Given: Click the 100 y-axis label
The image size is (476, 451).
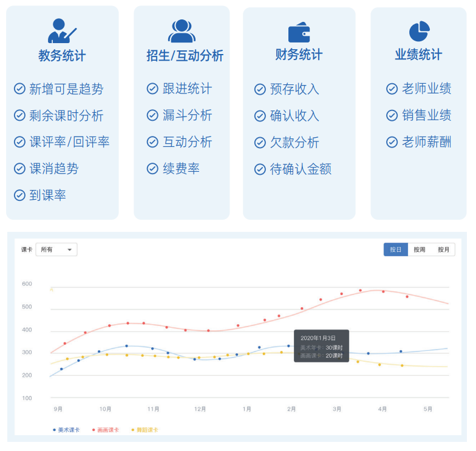Looking at the screenshot, I should point(27,398).
